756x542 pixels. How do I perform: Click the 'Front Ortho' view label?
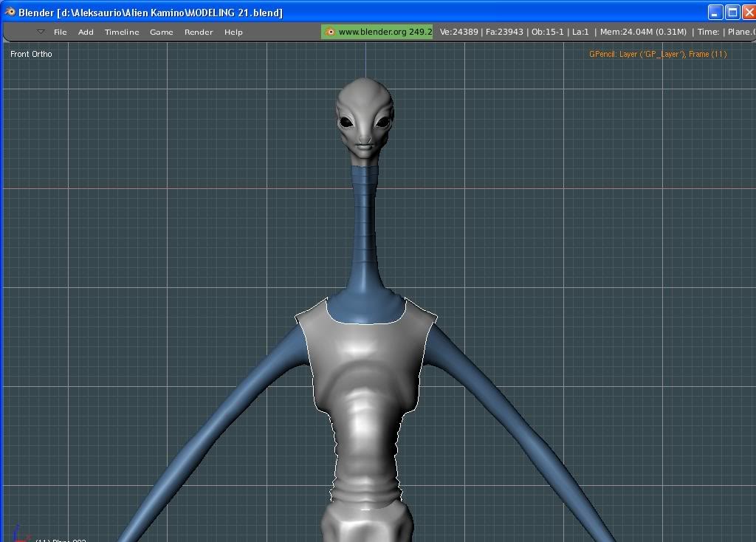tap(31, 54)
